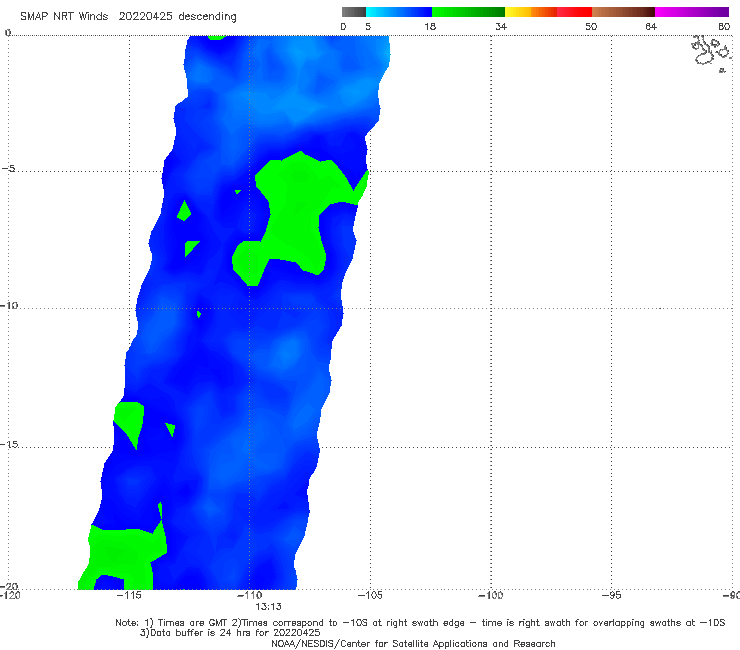740x650 pixels.
Task: Click the title text 'SMAP NRT Winds'
Action: 64,16
